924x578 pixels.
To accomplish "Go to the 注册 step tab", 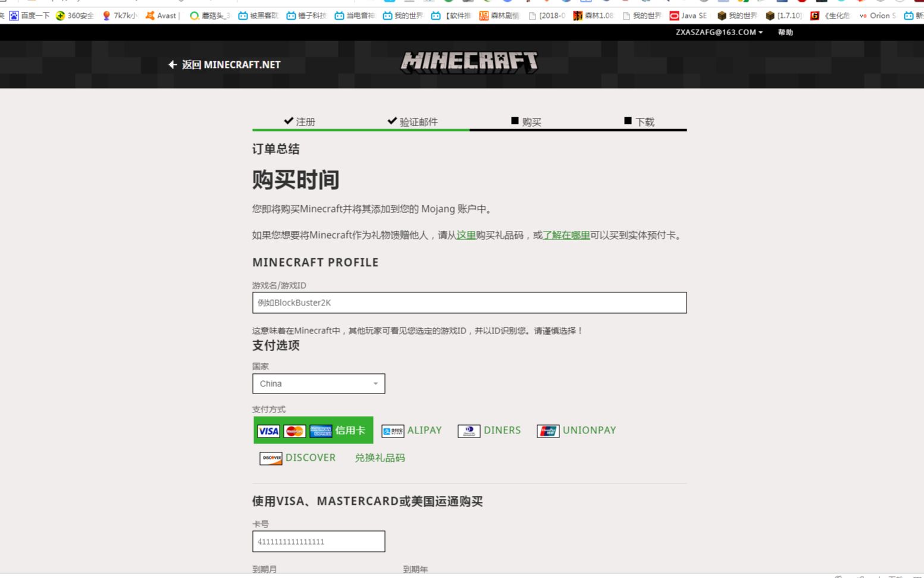I will (x=299, y=121).
